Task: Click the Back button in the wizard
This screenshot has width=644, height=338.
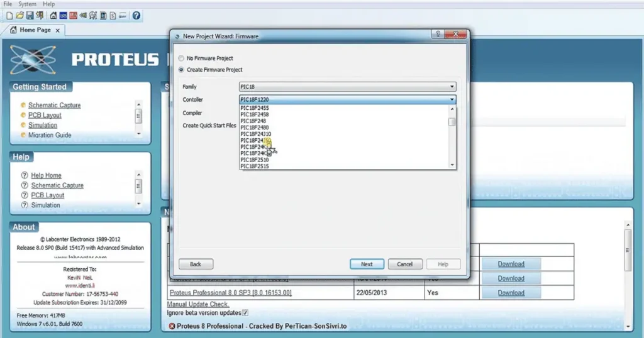Action: (x=196, y=264)
